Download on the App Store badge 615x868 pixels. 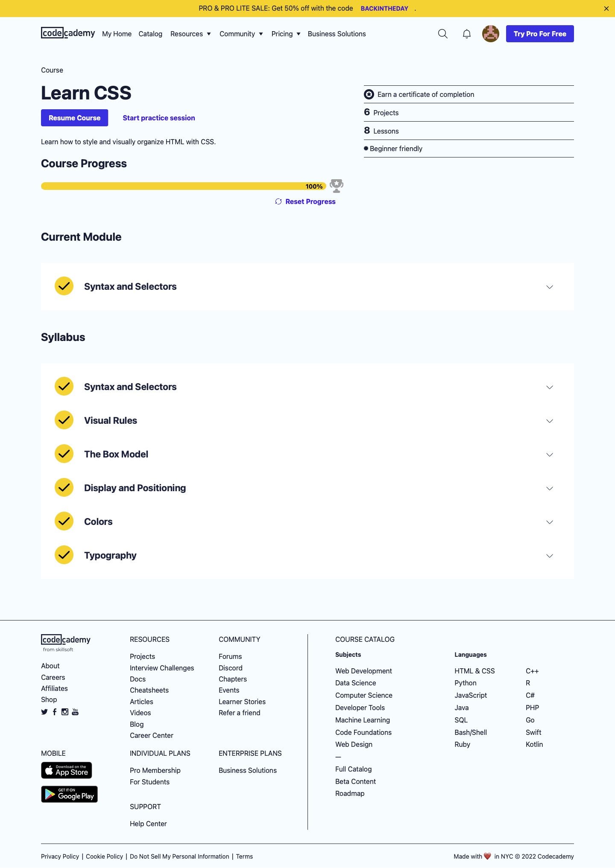[x=67, y=770]
